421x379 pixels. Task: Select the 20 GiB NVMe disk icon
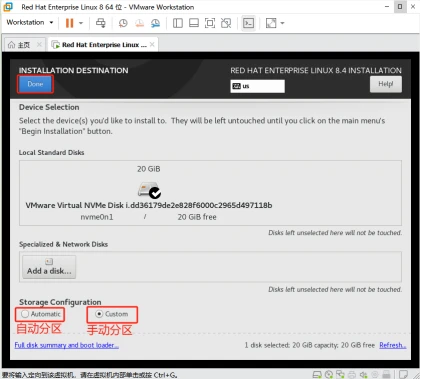[149, 190]
